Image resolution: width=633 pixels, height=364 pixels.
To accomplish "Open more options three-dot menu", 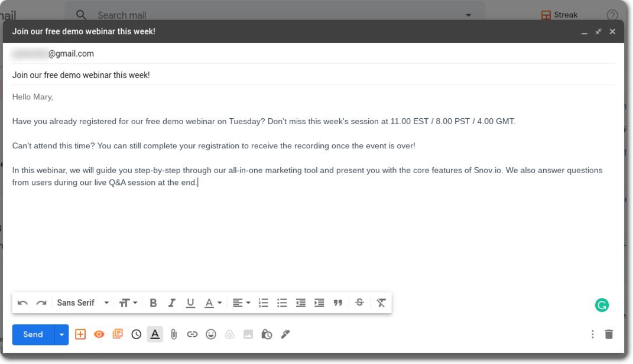I will 592,334.
